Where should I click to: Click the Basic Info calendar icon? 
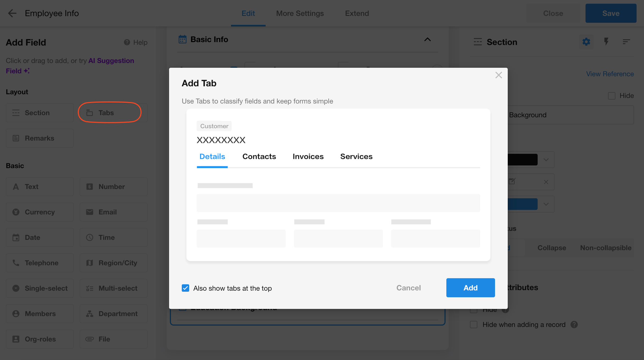183,39
